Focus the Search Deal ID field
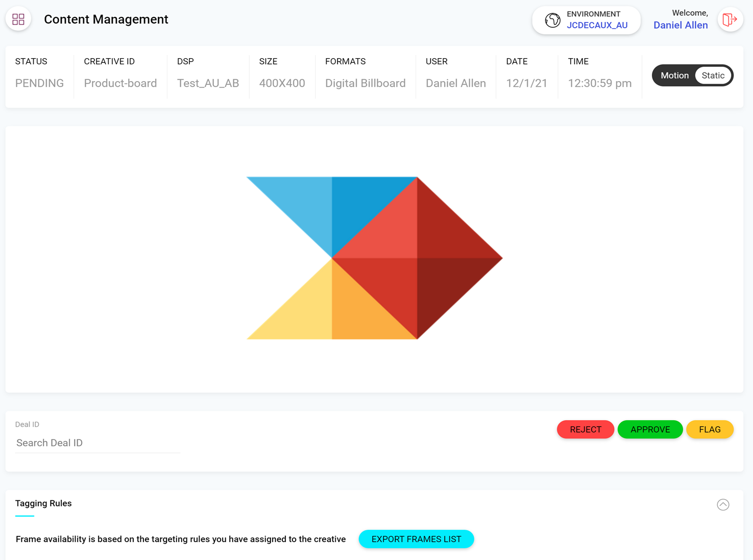This screenshot has width=753, height=560. pos(98,443)
